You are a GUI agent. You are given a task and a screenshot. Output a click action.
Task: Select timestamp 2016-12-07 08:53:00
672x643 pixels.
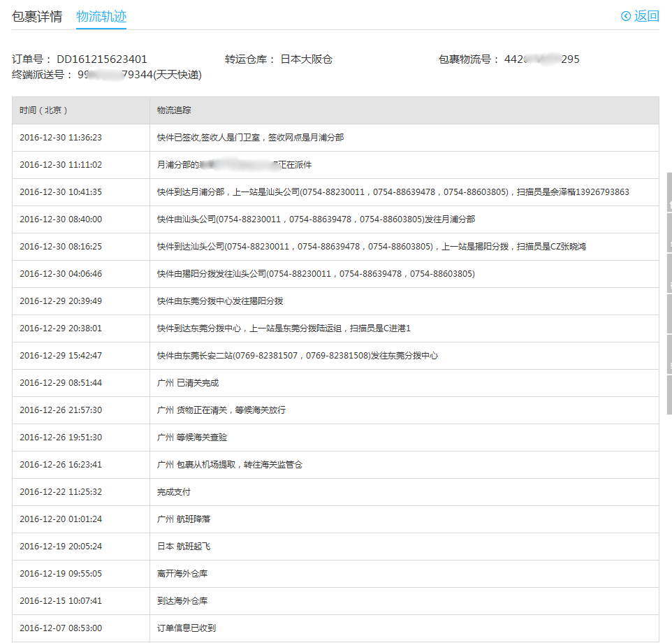pos(61,628)
